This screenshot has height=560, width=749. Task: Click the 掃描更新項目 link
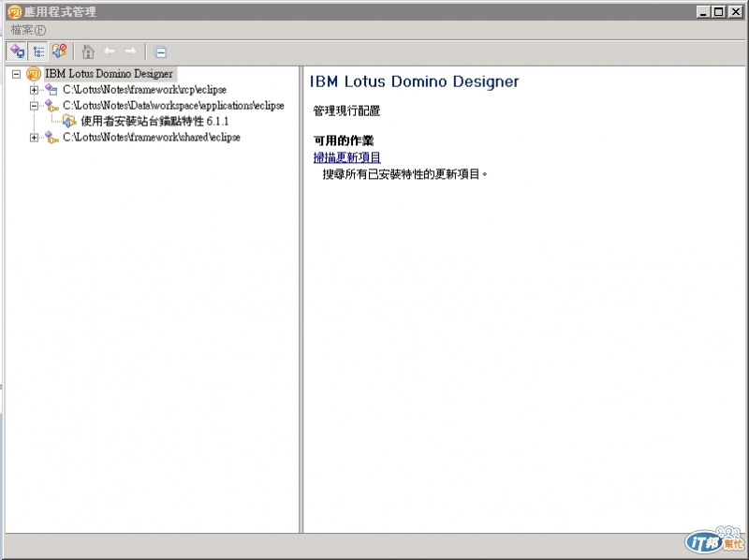click(x=346, y=157)
